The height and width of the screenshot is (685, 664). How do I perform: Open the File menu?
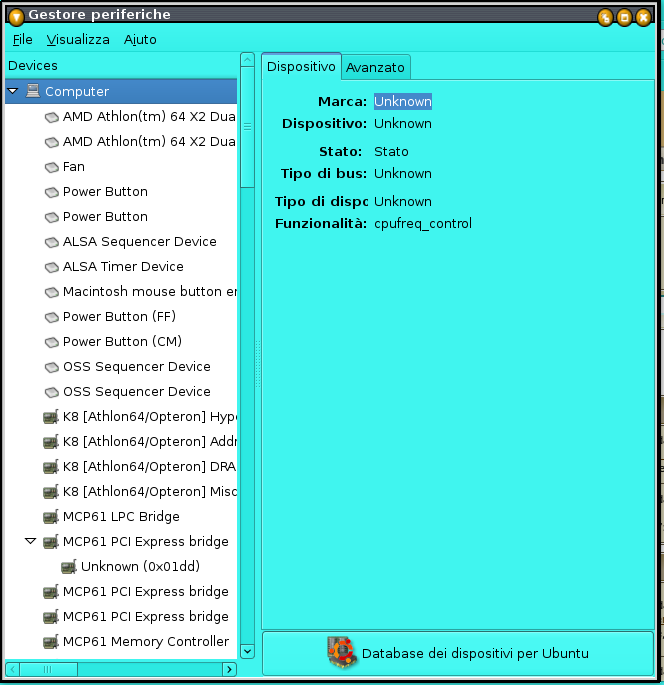tap(23, 39)
